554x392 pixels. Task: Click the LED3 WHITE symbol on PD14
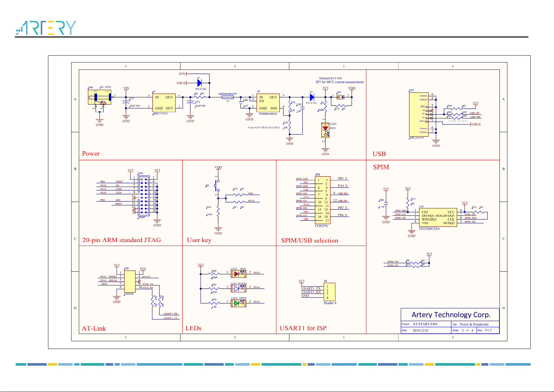point(238,288)
